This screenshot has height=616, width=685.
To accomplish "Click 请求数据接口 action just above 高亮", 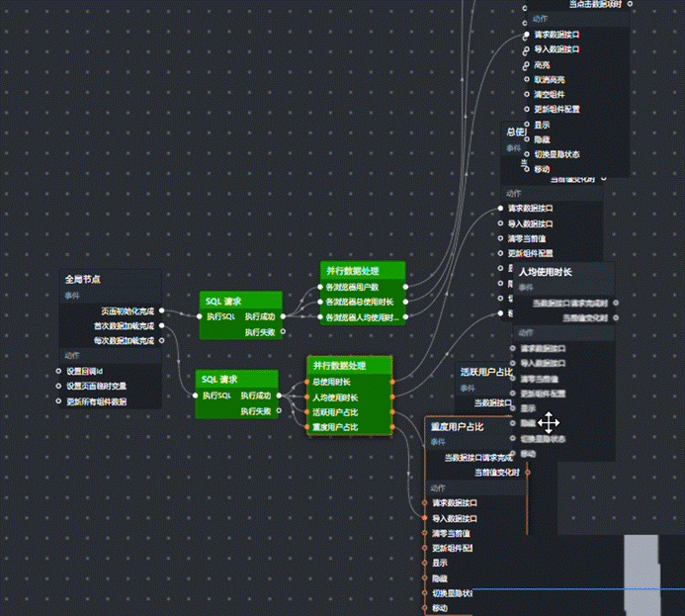I will (x=557, y=34).
